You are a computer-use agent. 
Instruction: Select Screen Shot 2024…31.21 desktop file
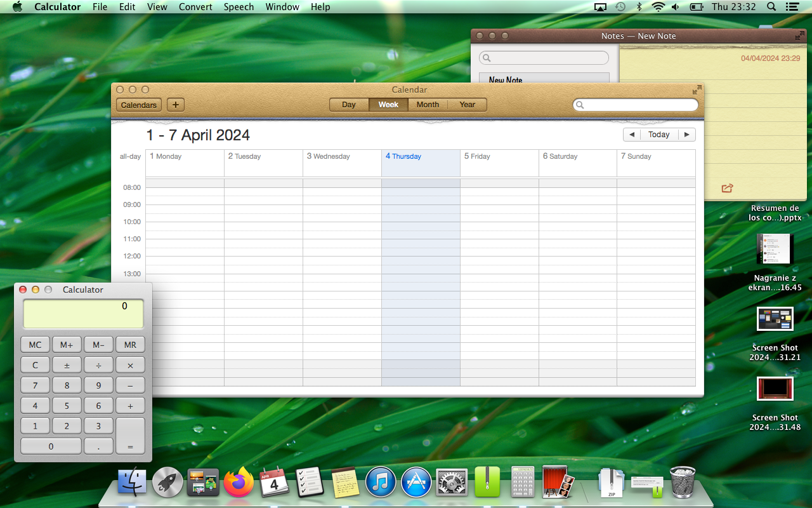(775, 333)
